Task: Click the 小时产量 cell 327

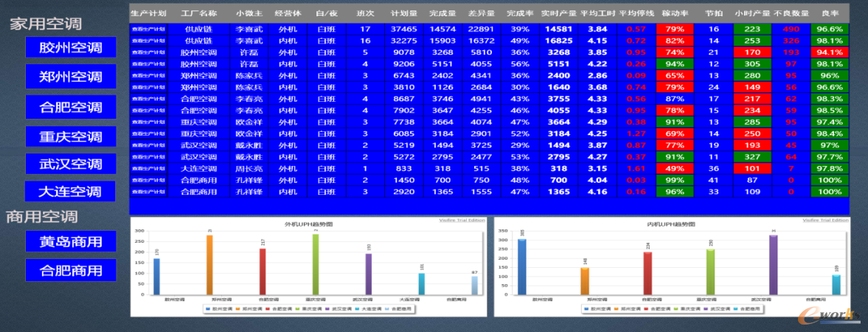Action: tap(752, 156)
